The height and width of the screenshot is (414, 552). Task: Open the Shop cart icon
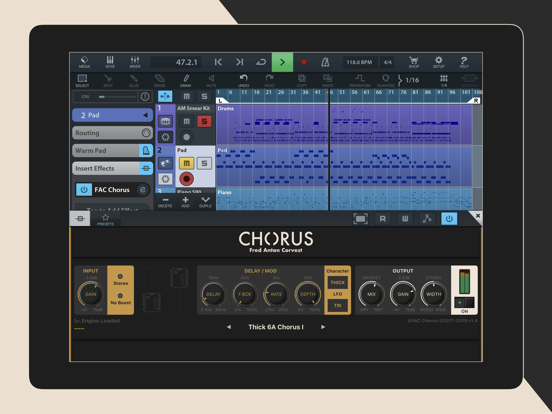(414, 62)
